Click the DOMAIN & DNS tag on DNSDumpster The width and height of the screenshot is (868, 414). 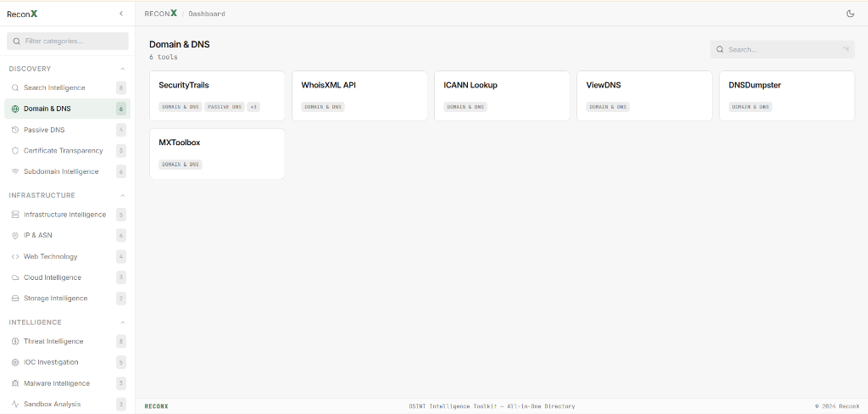(x=750, y=107)
